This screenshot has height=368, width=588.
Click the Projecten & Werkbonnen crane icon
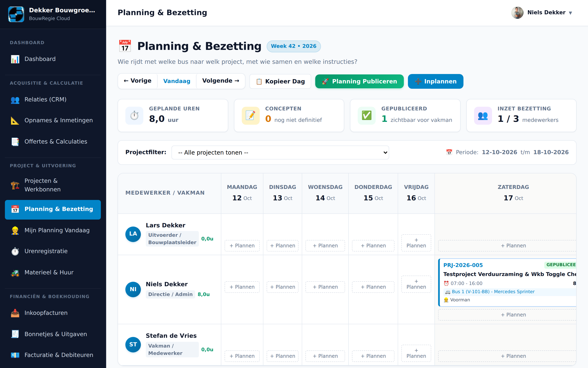coord(15,185)
